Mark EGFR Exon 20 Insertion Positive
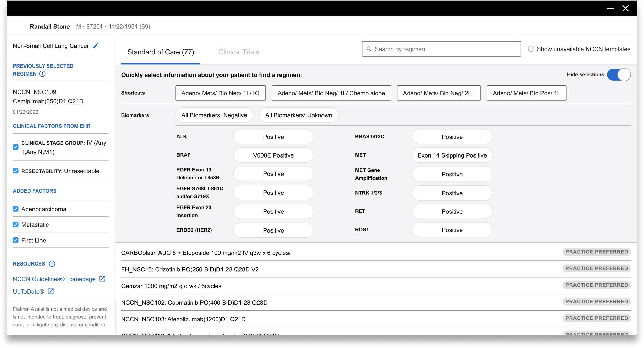This screenshot has width=644, height=348. pyautogui.click(x=273, y=211)
